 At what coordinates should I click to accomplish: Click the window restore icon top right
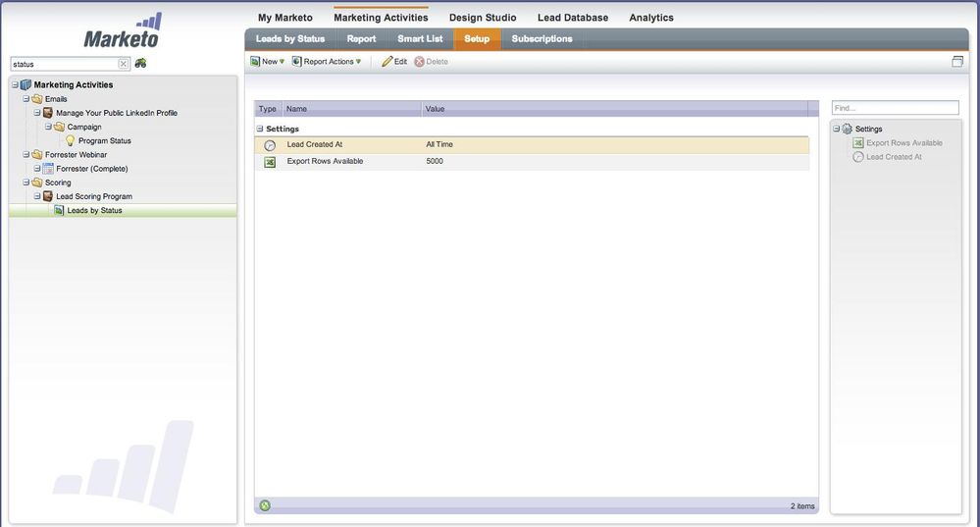(x=957, y=62)
